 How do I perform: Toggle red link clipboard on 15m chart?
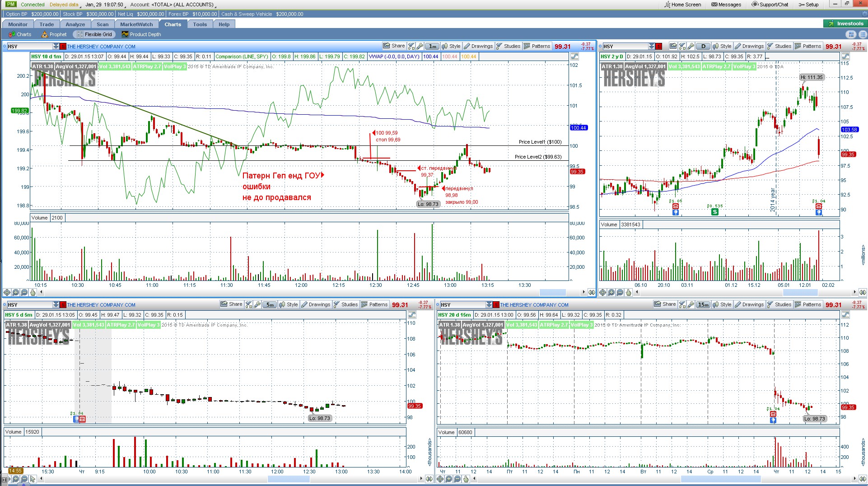[497, 304]
